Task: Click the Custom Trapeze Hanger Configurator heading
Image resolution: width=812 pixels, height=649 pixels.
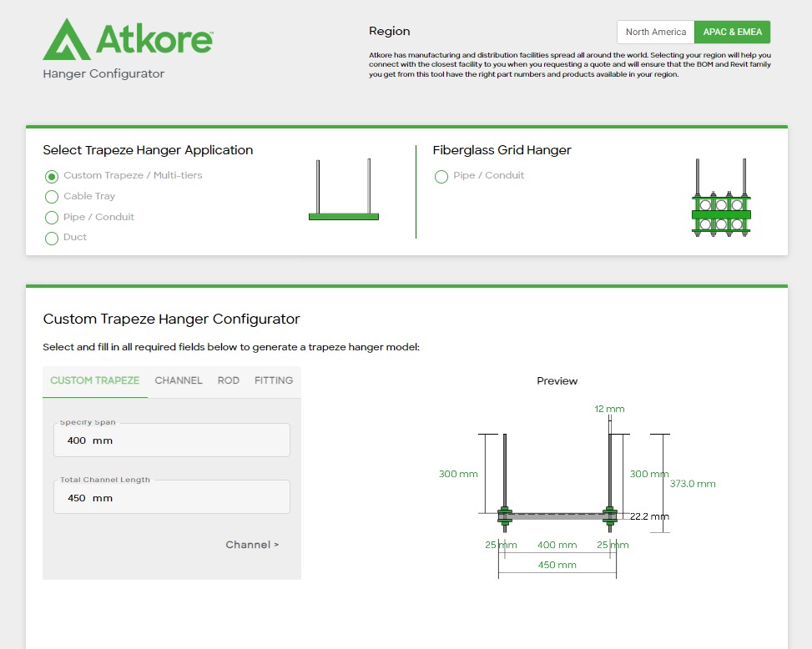Action: click(x=171, y=319)
